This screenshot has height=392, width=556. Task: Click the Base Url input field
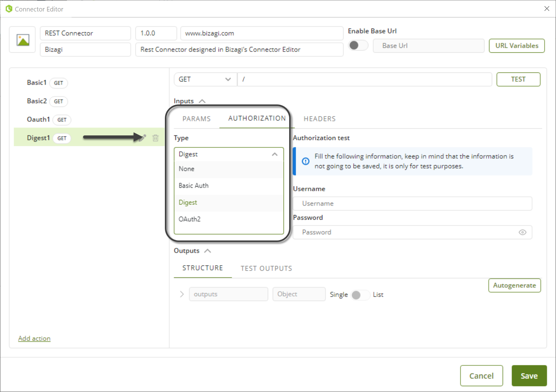[429, 46]
